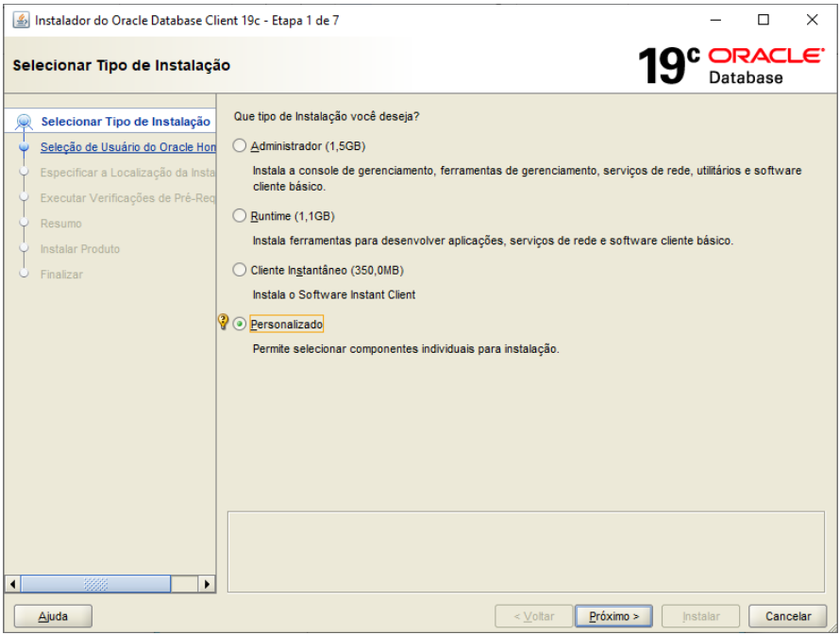This screenshot has width=840, height=635.
Task: Click the description 'Permite selecionar componentes individuais para instalação.'
Action: point(406,348)
